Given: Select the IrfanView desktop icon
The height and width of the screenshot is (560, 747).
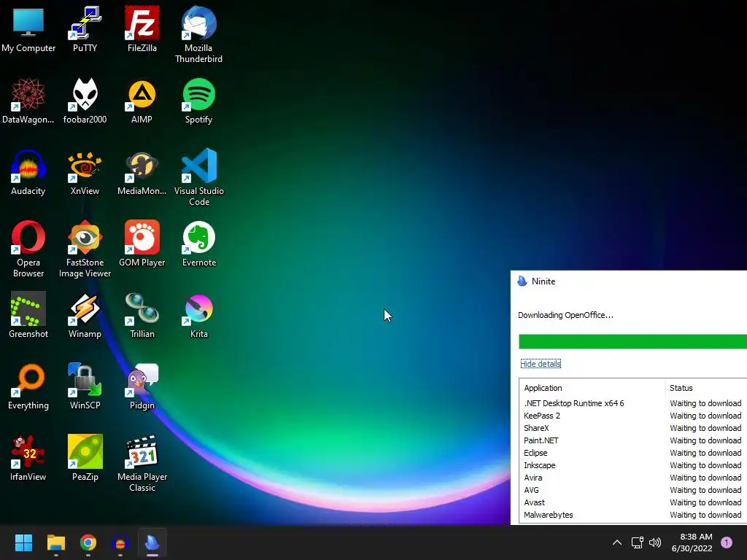Looking at the screenshot, I should 28,458.
